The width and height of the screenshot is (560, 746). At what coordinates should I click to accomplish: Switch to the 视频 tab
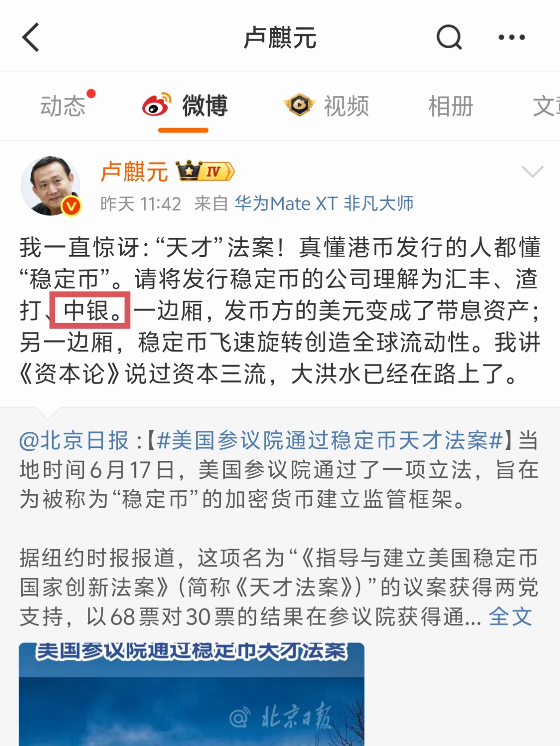346,106
